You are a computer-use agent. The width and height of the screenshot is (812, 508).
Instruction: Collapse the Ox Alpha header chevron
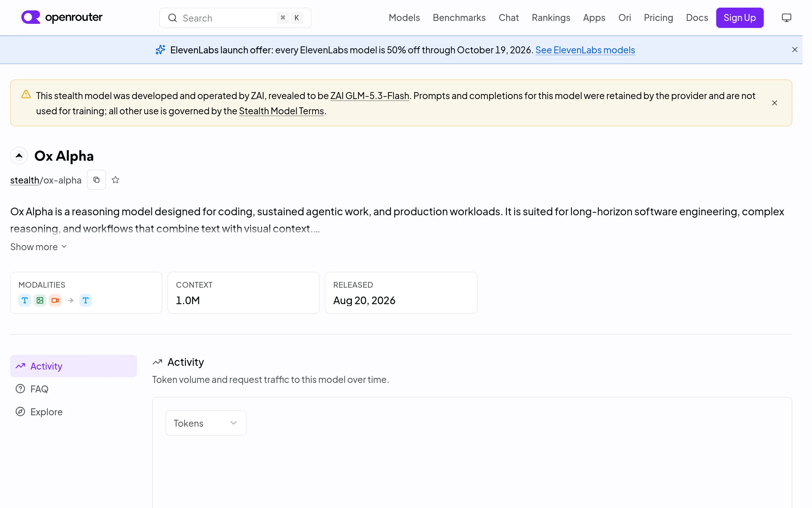[x=19, y=156]
